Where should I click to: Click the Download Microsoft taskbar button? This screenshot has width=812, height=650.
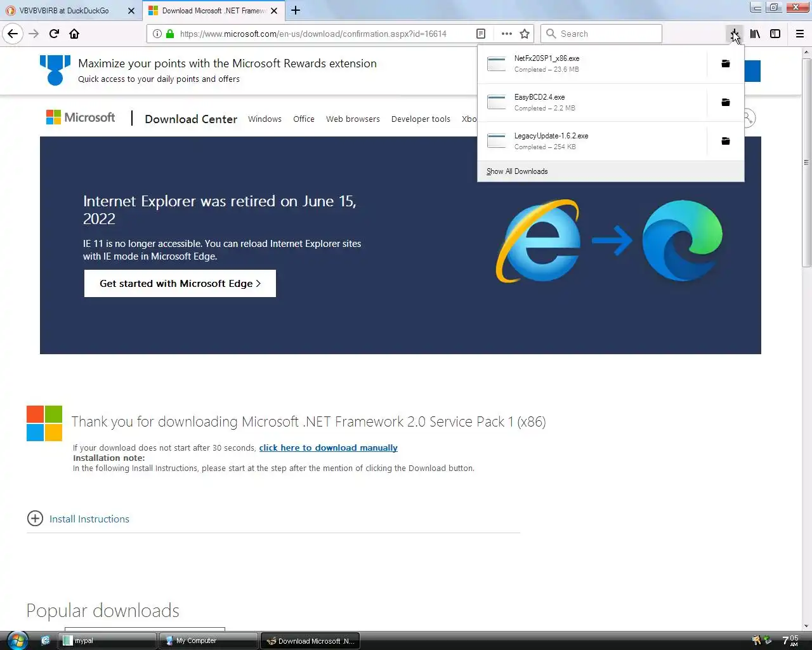310,641
